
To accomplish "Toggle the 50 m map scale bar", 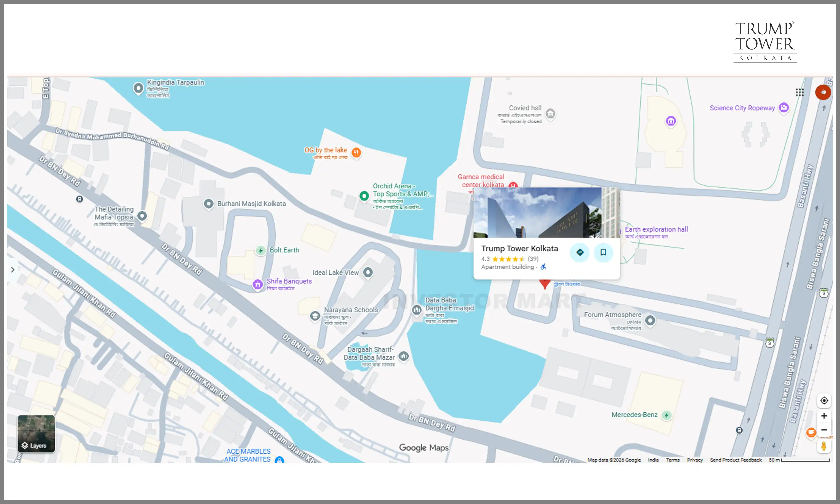I will point(799,460).
